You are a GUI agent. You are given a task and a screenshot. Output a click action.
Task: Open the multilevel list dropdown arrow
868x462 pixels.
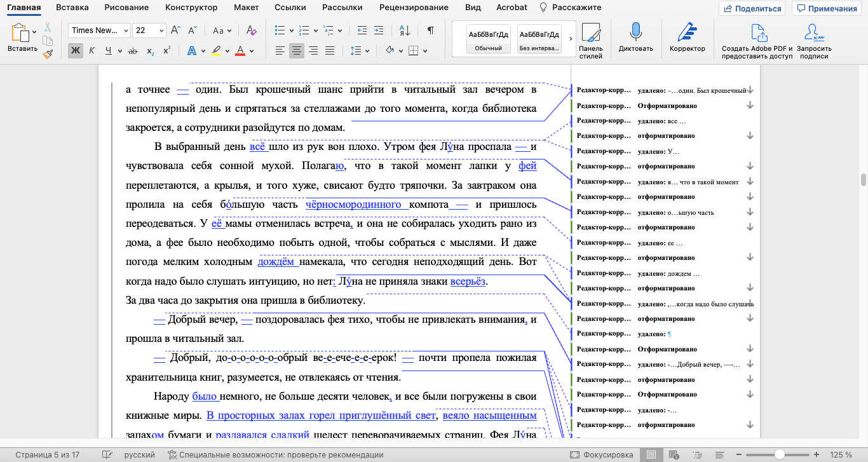(341, 31)
